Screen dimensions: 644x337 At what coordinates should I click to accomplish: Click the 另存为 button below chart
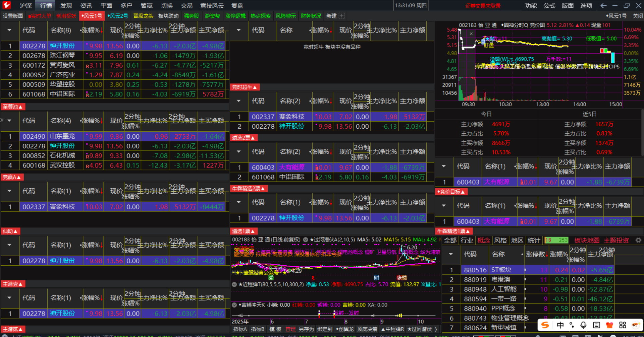point(306,329)
